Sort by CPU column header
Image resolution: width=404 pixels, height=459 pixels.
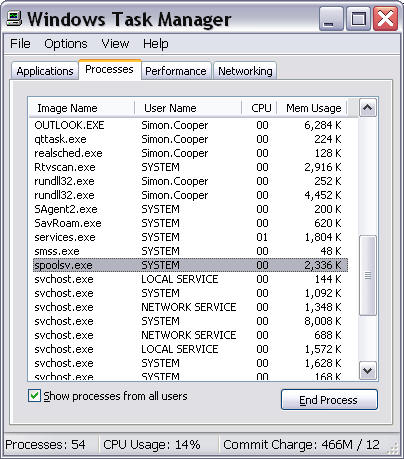pyautogui.click(x=259, y=108)
